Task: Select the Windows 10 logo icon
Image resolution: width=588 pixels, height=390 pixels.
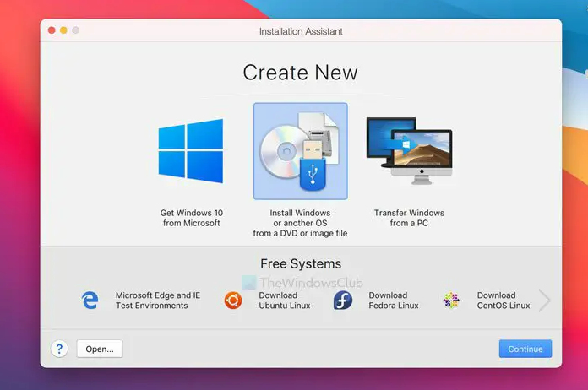Action: click(x=190, y=151)
